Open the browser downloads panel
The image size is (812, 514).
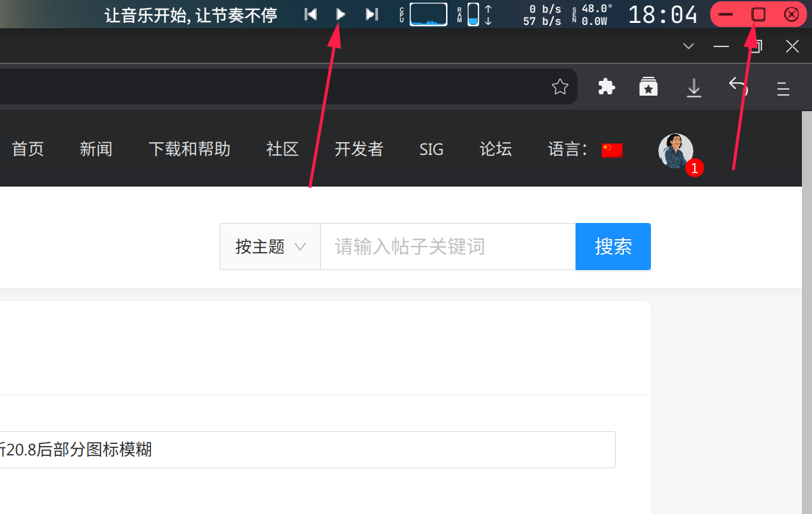click(x=694, y=88)
